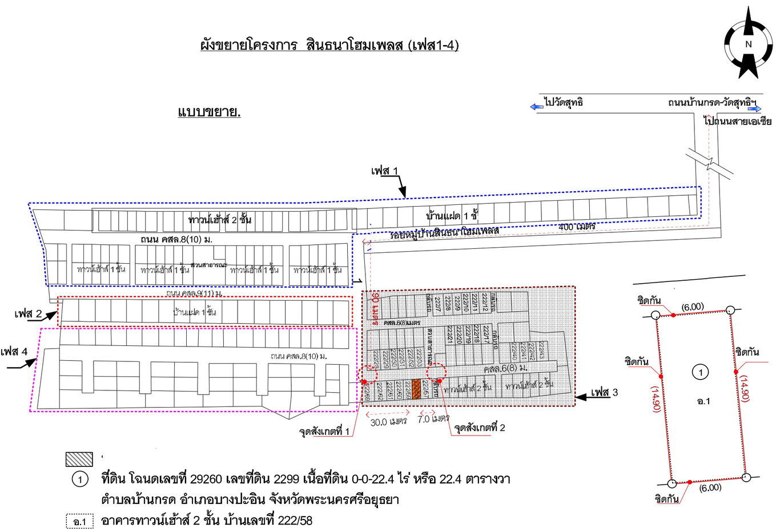Click the ไปวัดสุทธิ text
The image size is (776, 532).
(x=564, y=103)
